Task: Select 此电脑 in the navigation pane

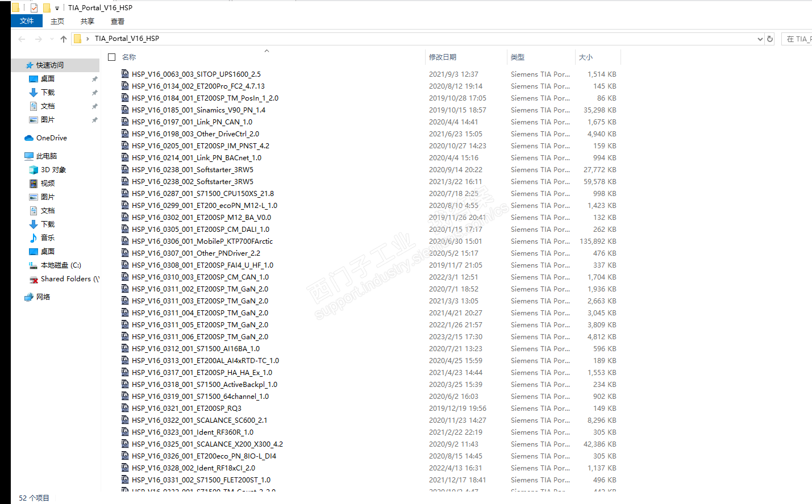Action: click(x=47, y=156)
